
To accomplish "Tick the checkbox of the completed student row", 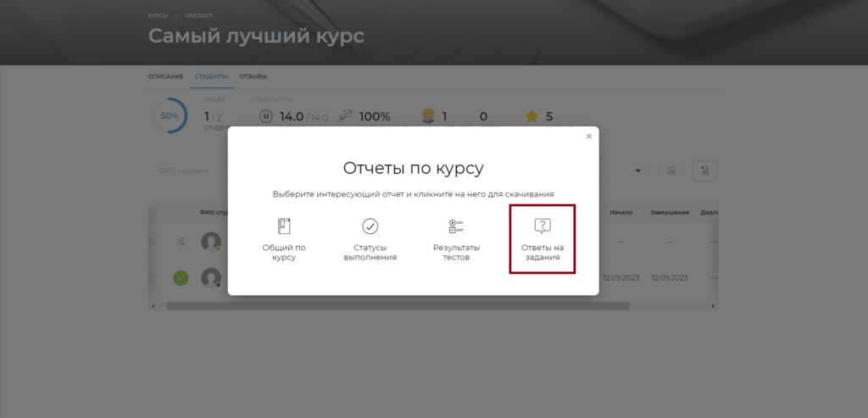I will (x=153, y=277).
